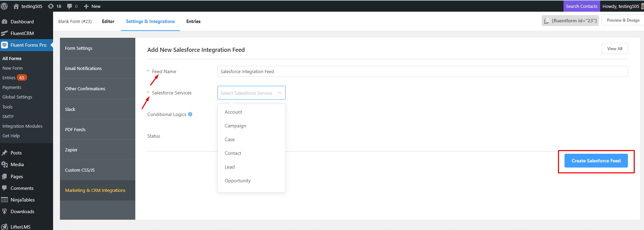Image resolution: width=644 pixels, height=230 pixels.
Task: Click the plus New content icon
Action: point(86,6)
